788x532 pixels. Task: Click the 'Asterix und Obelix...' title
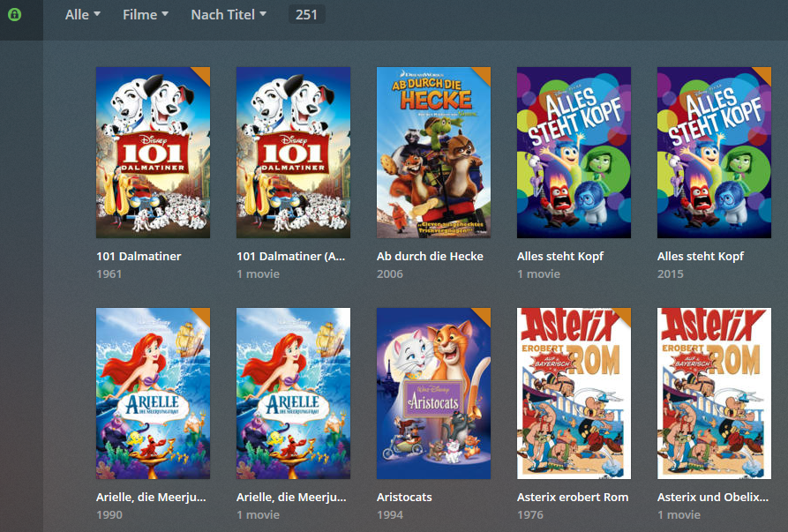(713, 498)
